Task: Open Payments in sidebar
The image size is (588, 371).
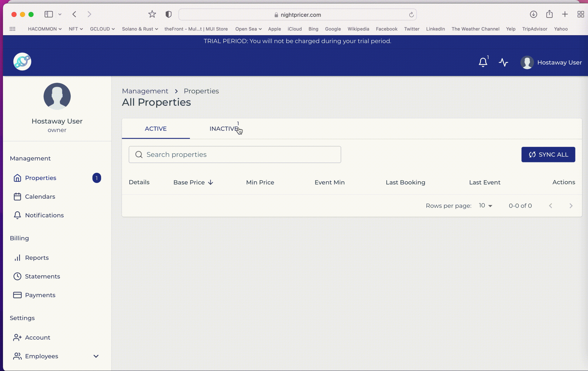Action: (40, 295)
